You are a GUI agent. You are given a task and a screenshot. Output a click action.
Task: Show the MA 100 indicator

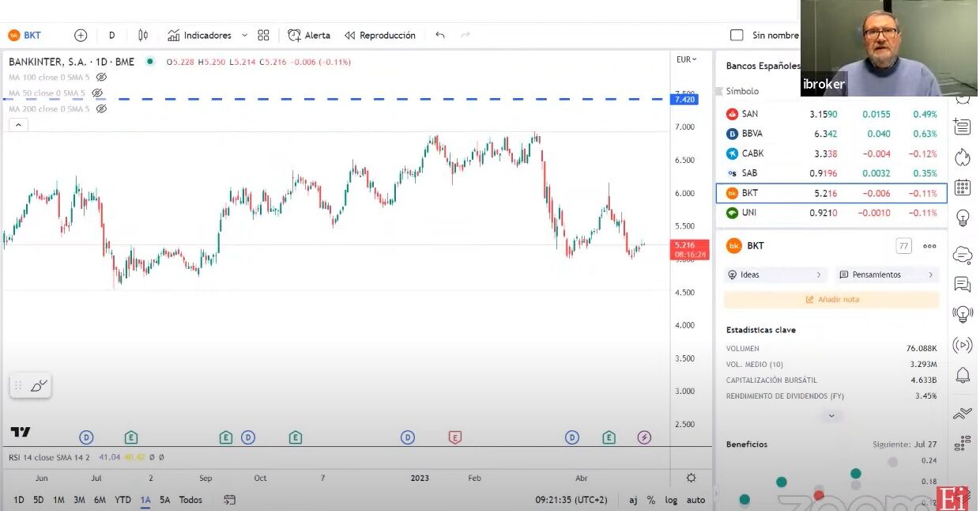coord(101,78)
